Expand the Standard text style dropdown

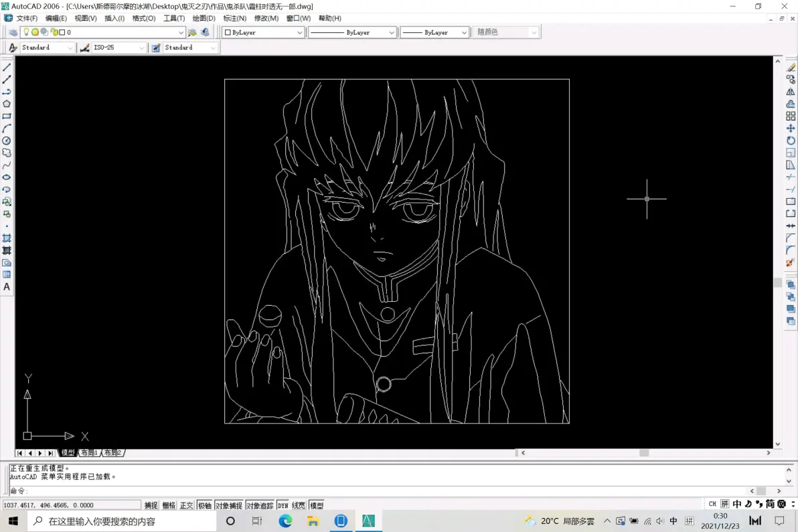[70, 48]
